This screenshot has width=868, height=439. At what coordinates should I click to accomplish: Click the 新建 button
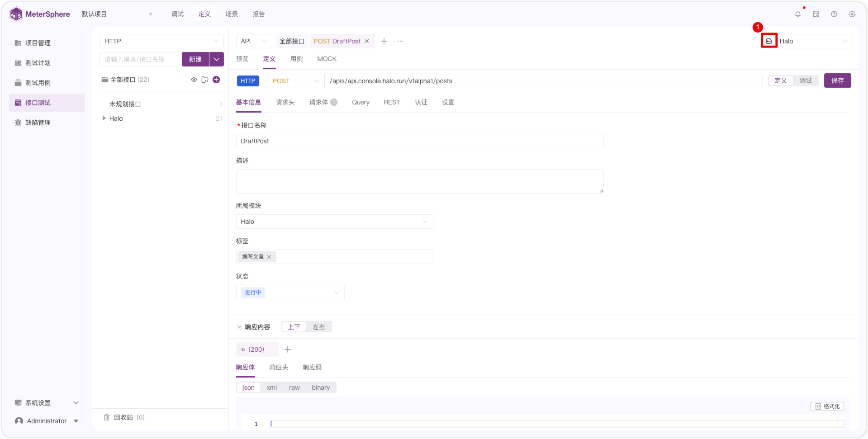pyautogui.click(x=195, y=59)
